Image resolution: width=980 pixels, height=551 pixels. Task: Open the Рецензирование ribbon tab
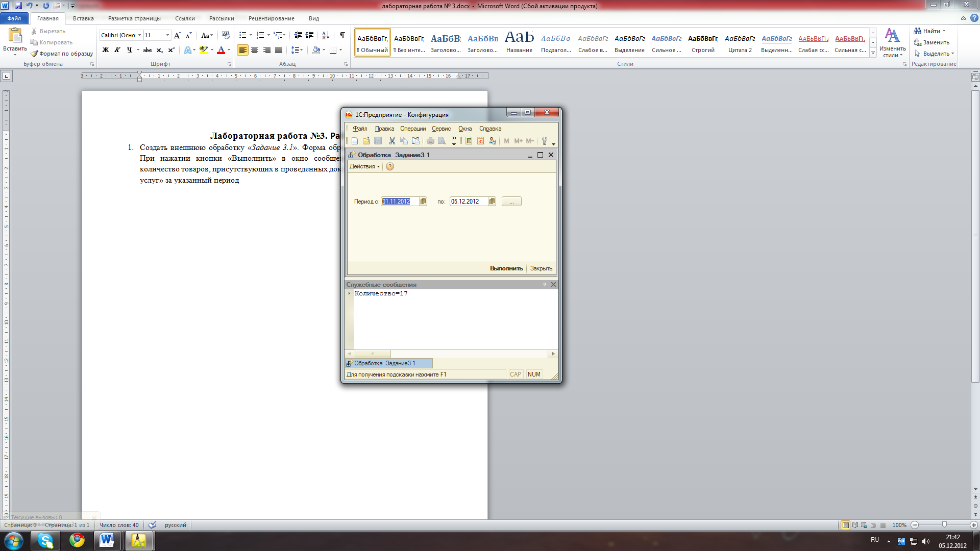(x=272, y=18)
